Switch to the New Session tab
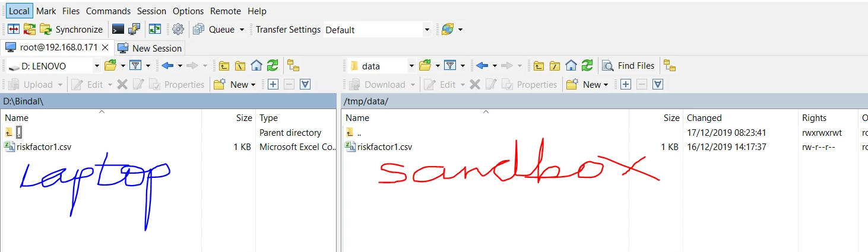The image size is (868, 252). [x=150, y=48]
